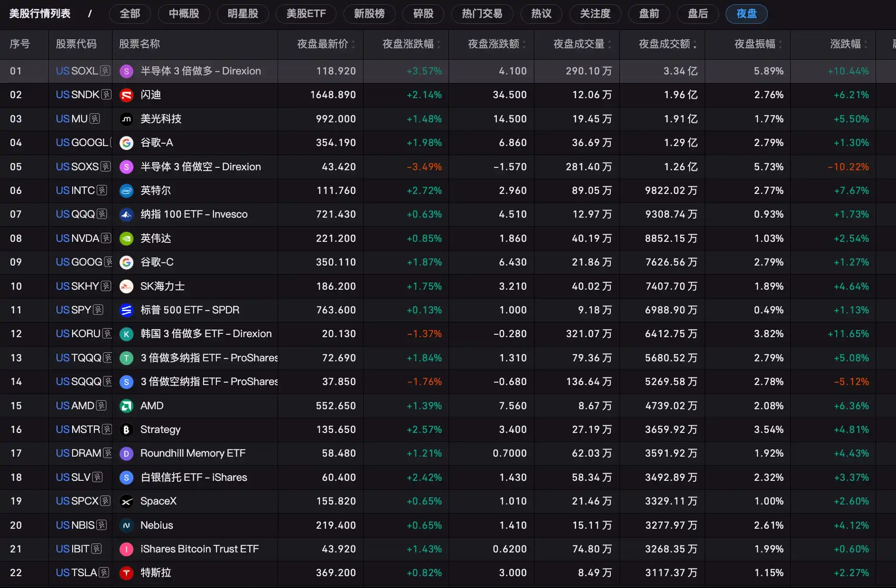Click the IBIT pink I logo
The width and height of the screenshot is (896, 588).
click(126, 549)
